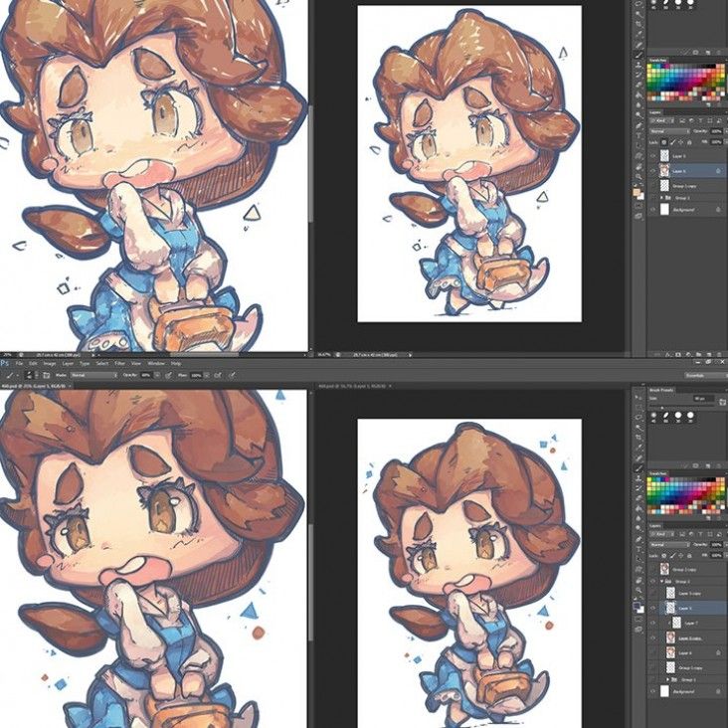The width and height of the screenshot is (728, 728).
Task: Switch to the Brush Presets panel tab
Action: pos(661,391)
